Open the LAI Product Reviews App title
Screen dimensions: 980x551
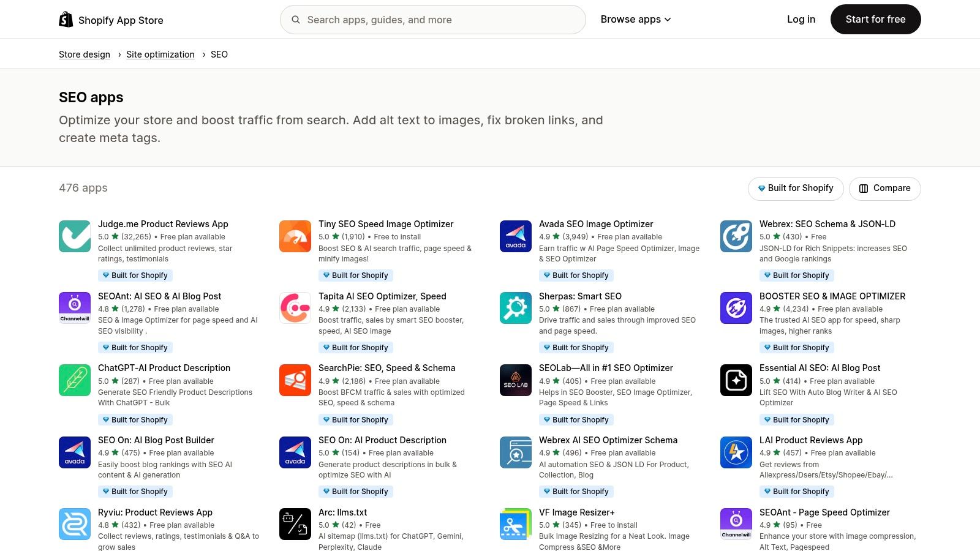coord(811,440)
